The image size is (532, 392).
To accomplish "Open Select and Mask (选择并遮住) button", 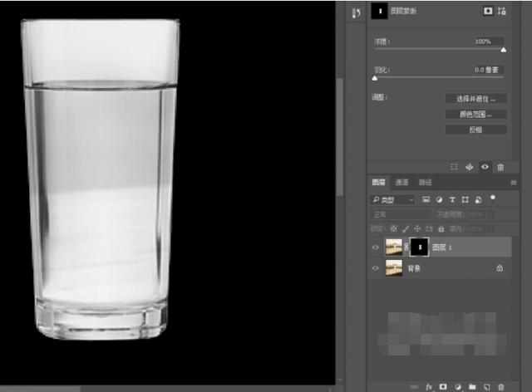I will tap(475, 99).
